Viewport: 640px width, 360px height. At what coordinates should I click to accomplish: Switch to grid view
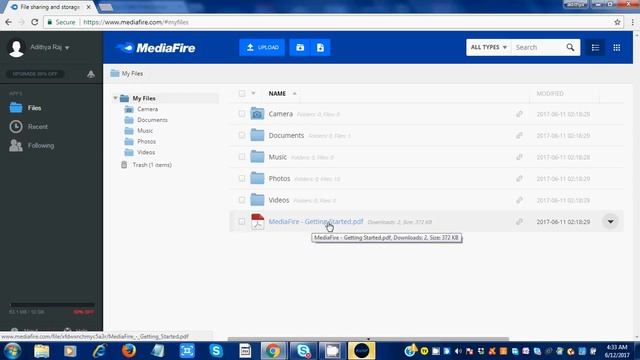click(x=617, y=48)
